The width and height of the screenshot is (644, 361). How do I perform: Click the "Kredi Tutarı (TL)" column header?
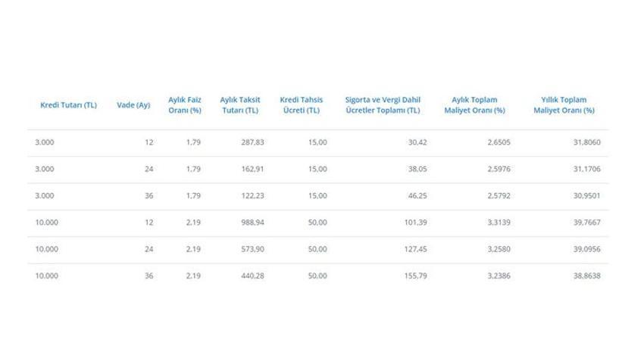tap(69, 105)
